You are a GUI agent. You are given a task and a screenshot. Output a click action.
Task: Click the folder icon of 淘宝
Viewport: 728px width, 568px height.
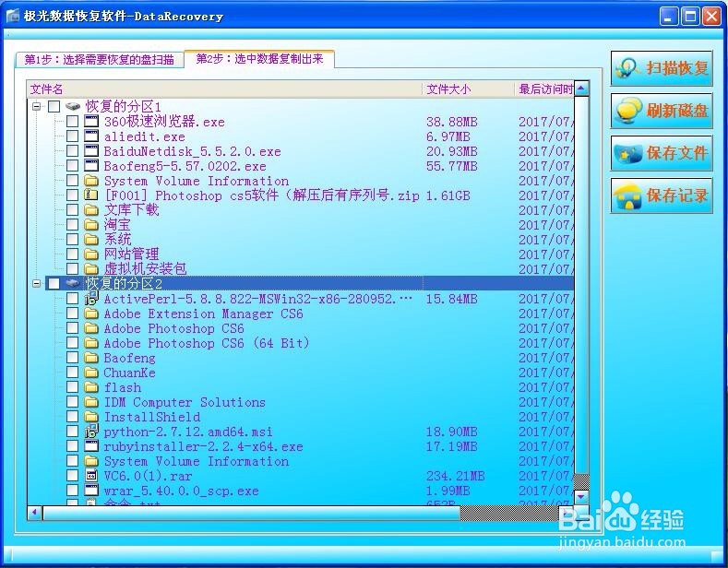pos(91,225)
